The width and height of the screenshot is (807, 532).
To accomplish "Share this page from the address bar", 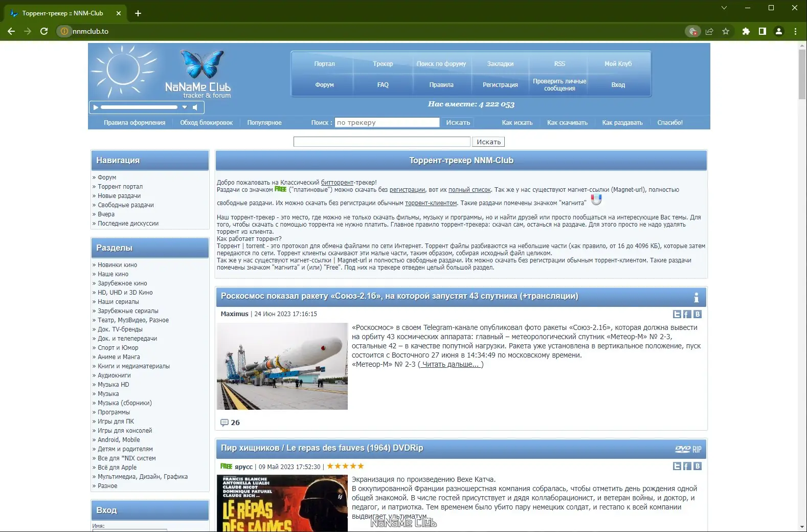I will point(709,31).
